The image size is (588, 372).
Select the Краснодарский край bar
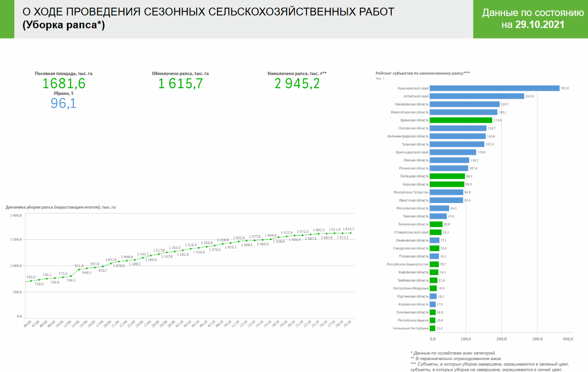click(453, 152)
